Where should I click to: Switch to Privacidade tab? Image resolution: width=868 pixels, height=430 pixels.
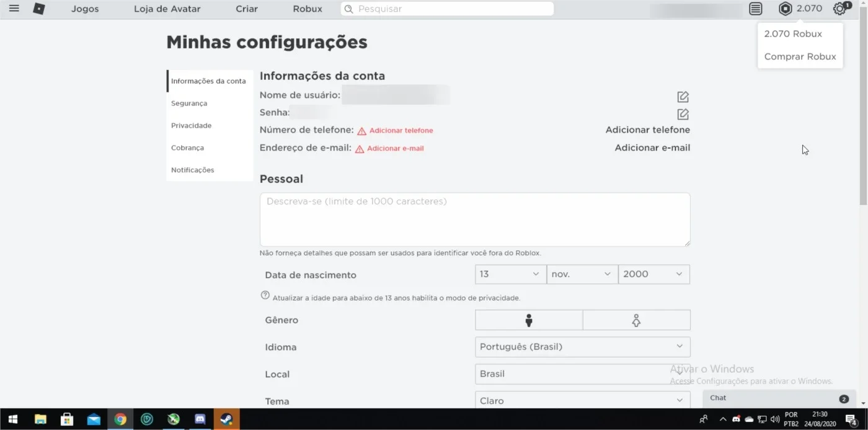(x=210, y=126)
